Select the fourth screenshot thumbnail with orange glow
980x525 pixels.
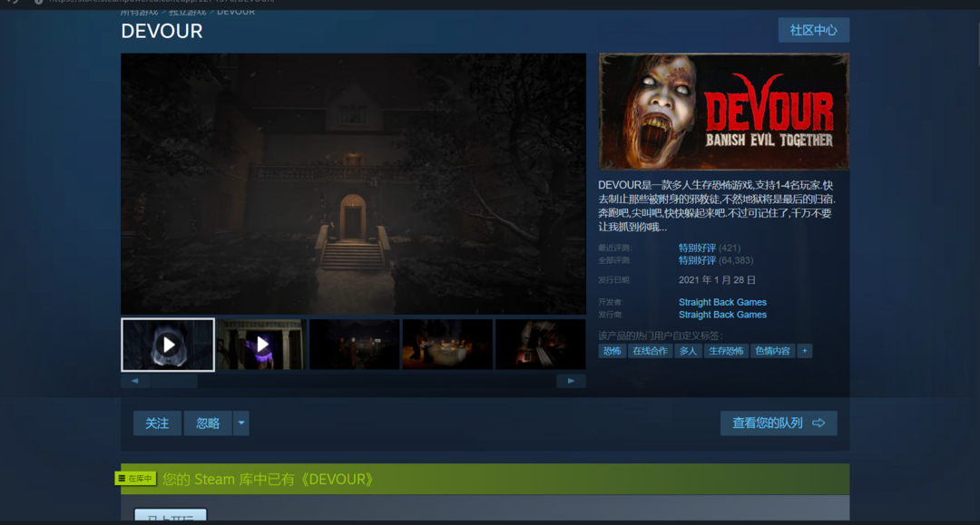point(447,345)
